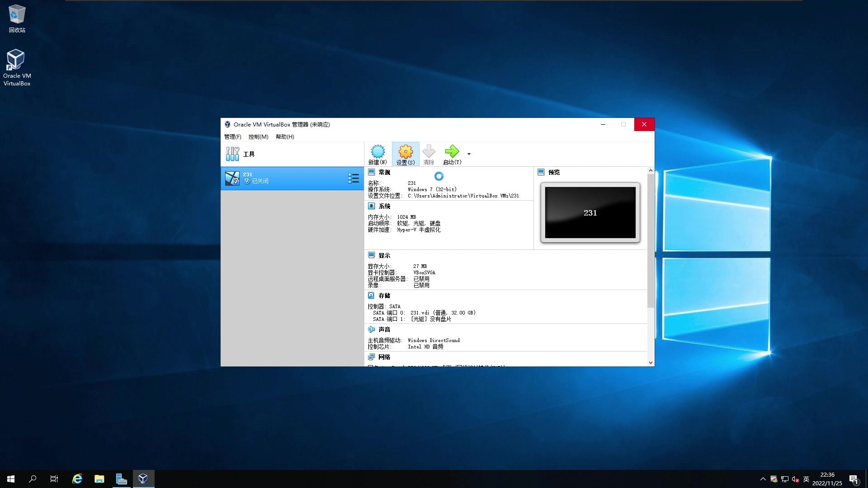Click the 231 preview thumbnail

(590, 212)
